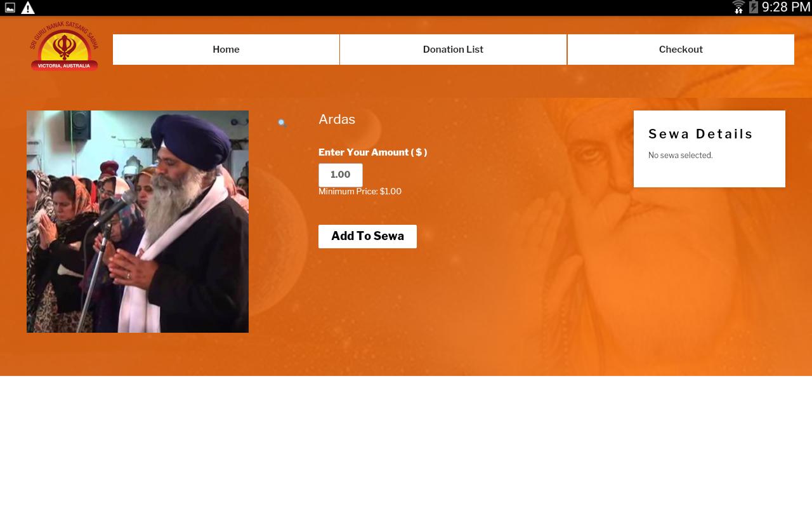Click the white Sewa Details panel

(x=709, y=149)
